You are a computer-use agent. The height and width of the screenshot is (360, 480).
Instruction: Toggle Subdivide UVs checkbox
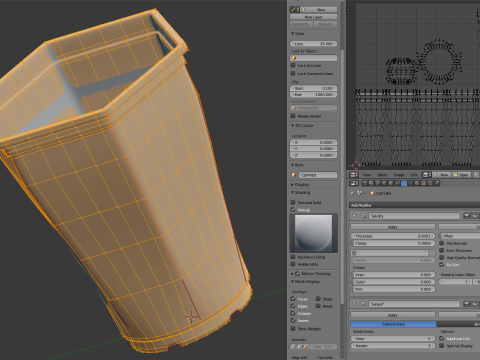coord(442,338)
